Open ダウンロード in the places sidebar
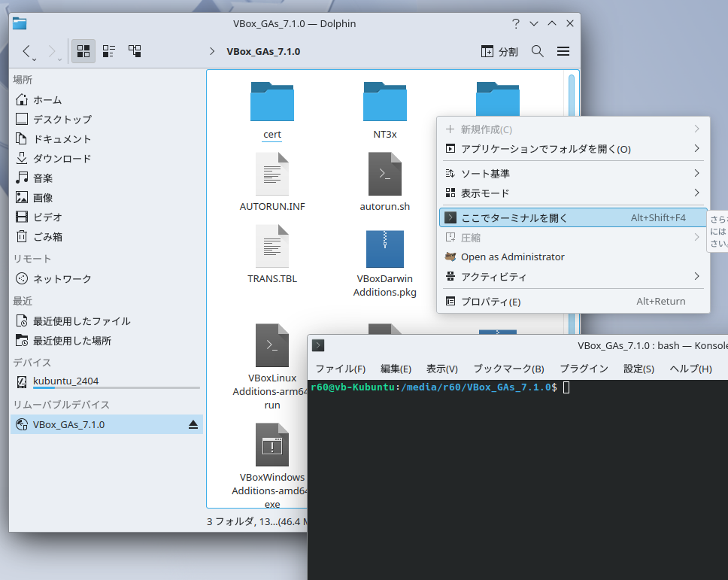 (62, 159)
